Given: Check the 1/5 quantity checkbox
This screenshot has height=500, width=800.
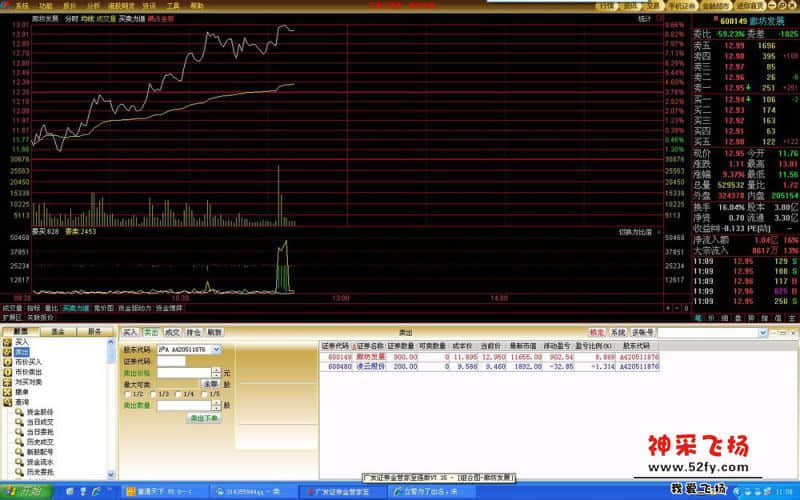Looking at the screenshot, I should [x=205, y=393].
